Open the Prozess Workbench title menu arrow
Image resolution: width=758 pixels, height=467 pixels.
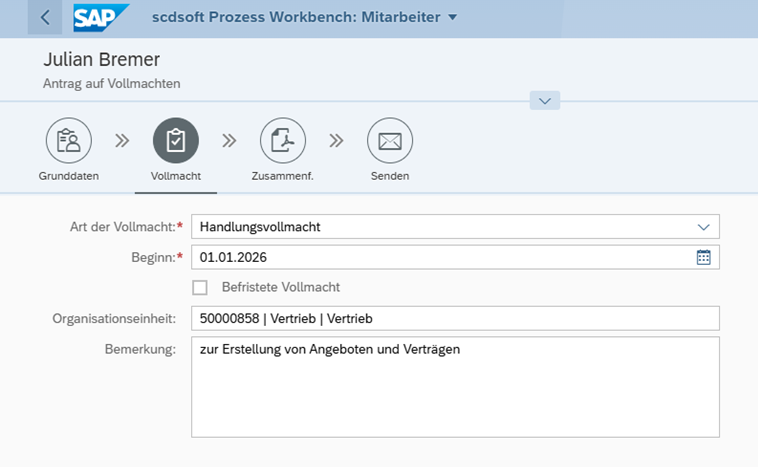452,17
